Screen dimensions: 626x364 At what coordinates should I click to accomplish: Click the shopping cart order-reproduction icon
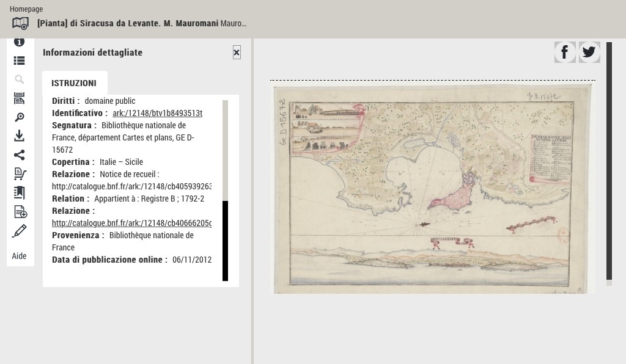pyautogui.click(x=20, y=174)
